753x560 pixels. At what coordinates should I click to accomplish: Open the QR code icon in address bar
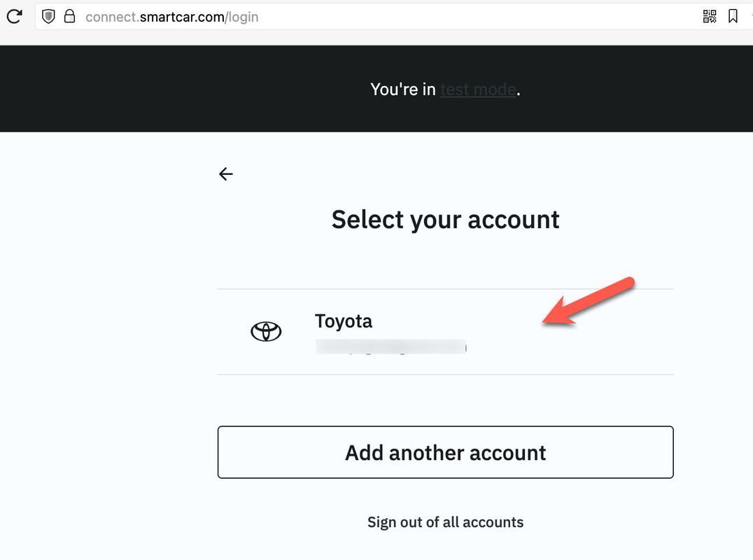pos(710,16)
